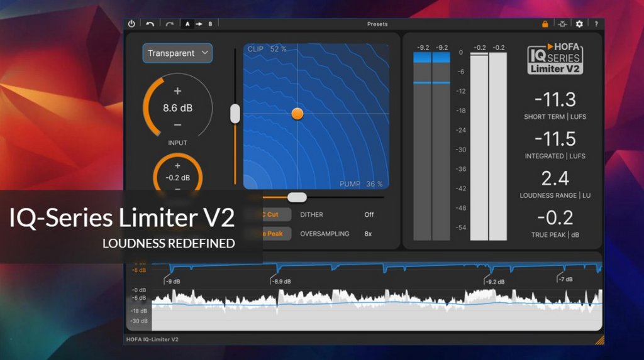Click the waveform history display
This screenshot has width=644, height=360.
(377, 308)
